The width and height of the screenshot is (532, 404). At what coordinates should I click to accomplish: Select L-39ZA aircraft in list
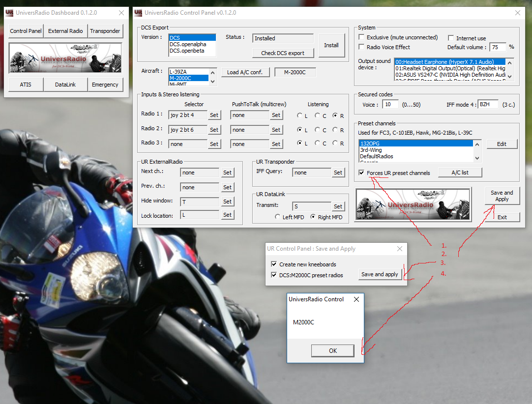(x=189, y=72)
